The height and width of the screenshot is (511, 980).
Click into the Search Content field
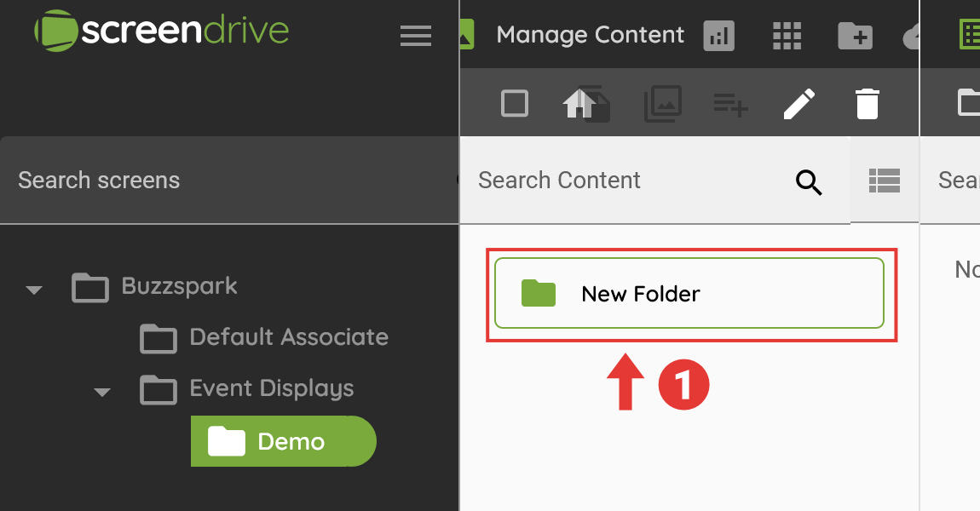tap(626, 181)
